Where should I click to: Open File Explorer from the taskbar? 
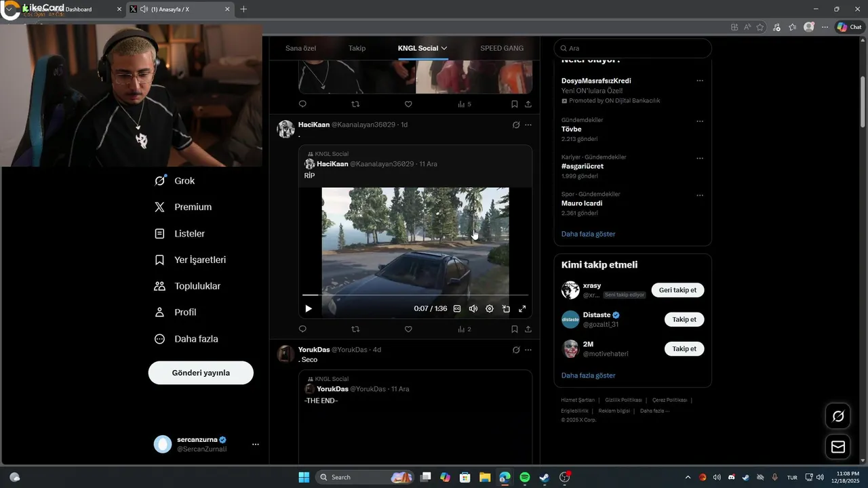coord(485,477)
